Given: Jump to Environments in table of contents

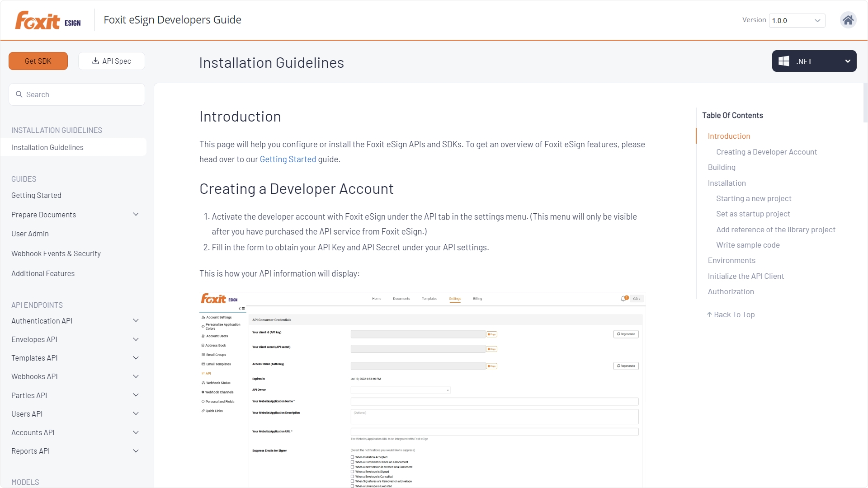Looking at the screenshot, I should (731, 260).
